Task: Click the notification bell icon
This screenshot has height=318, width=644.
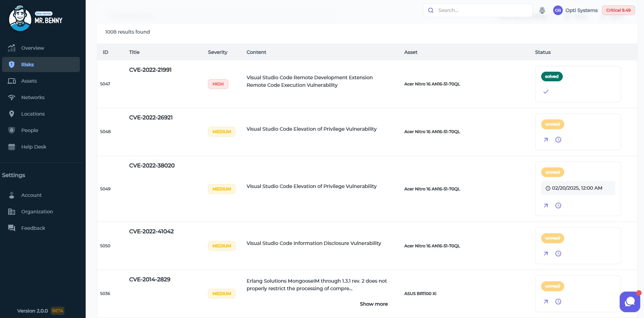Action: [x=542, y=10]
